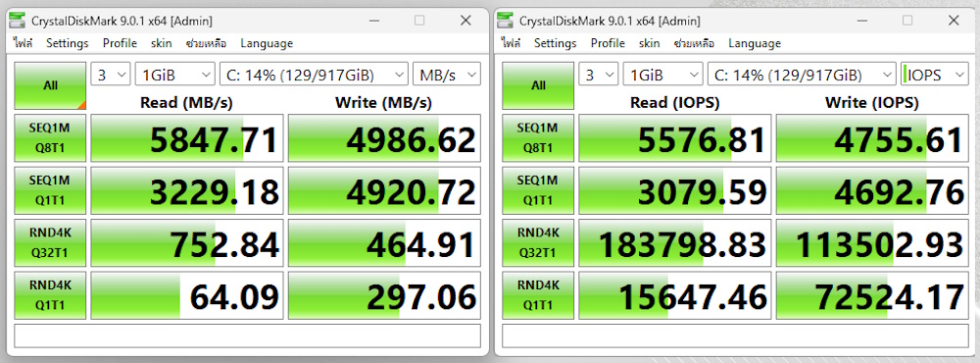Click write result 464.91
This screenshot has height=363, width=980.
384,243
